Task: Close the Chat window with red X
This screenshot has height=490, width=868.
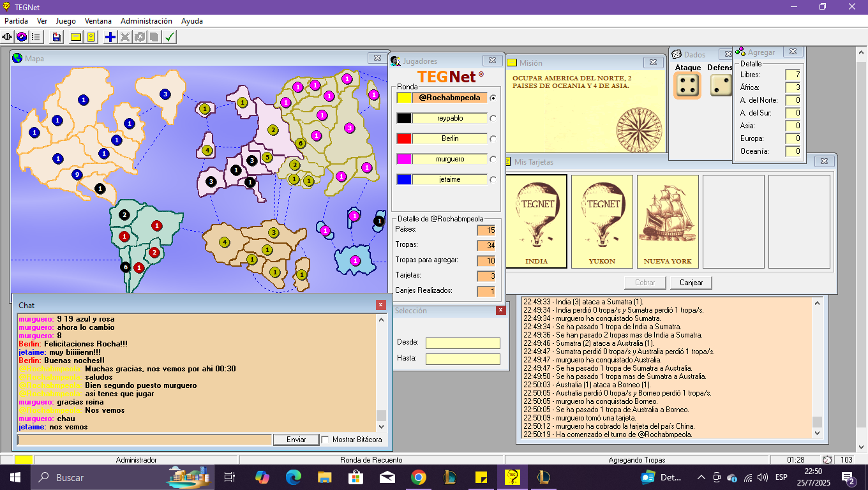Action: (x=381, y=305)
